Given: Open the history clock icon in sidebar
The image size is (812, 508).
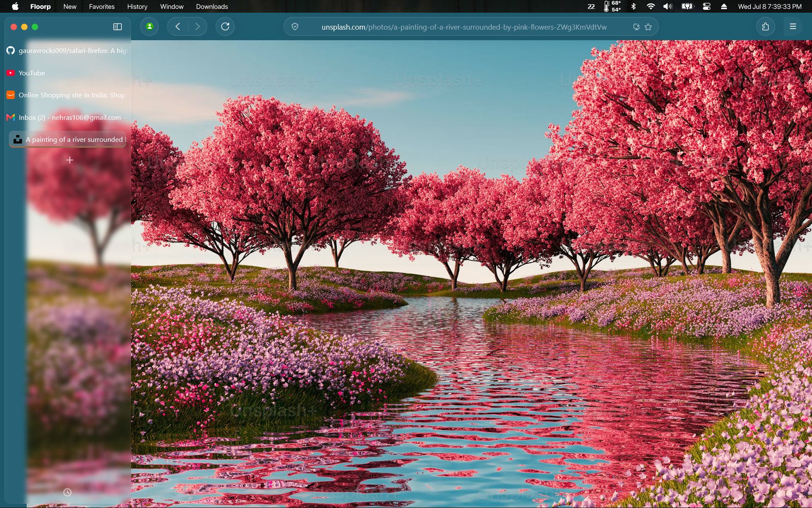Looking at the screenshot, I should point(67,492).
